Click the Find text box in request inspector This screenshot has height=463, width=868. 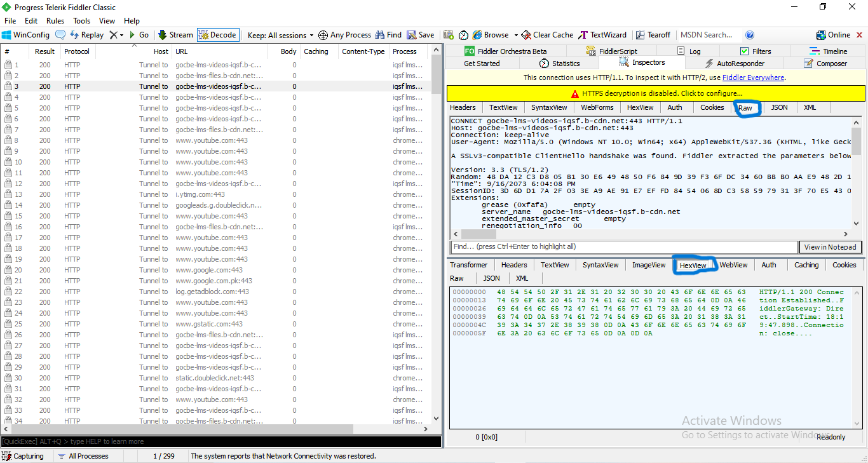(624, 247)
